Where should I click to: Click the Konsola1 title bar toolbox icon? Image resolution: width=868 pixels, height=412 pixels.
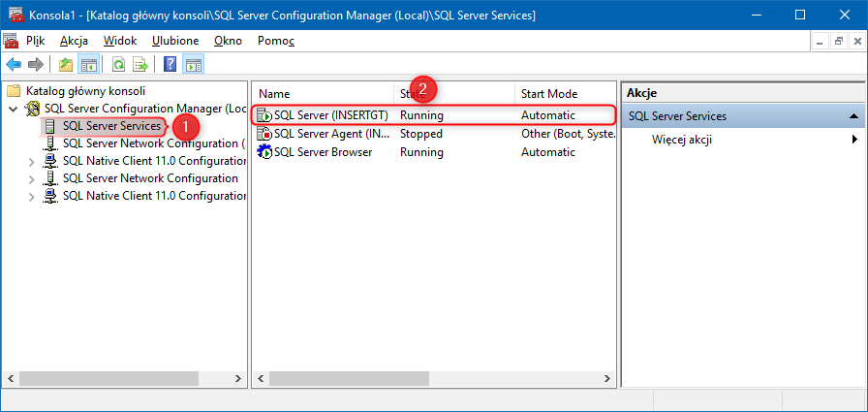[16, 15]
